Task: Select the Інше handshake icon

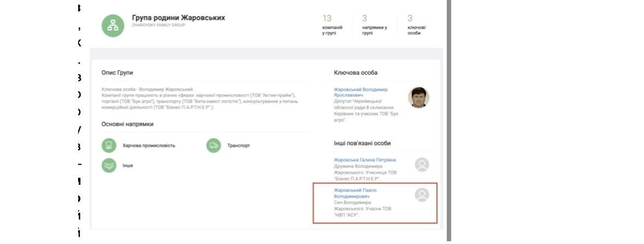Action: (x=109, y=165)
